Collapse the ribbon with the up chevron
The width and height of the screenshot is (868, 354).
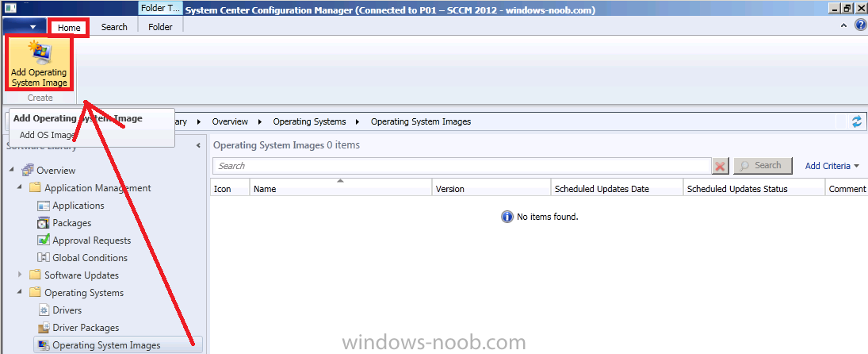click(x=843, y=25)
